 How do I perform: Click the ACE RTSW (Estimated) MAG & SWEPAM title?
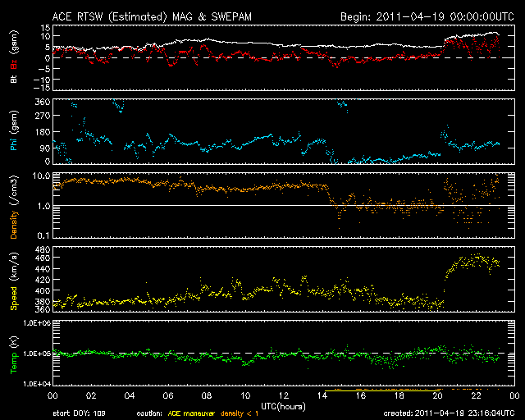(141, 16)
